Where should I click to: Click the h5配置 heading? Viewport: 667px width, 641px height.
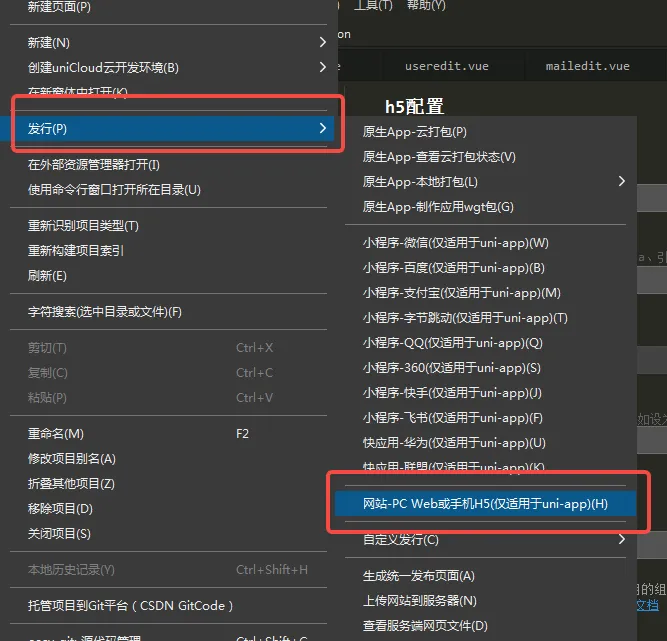[414, 107]
